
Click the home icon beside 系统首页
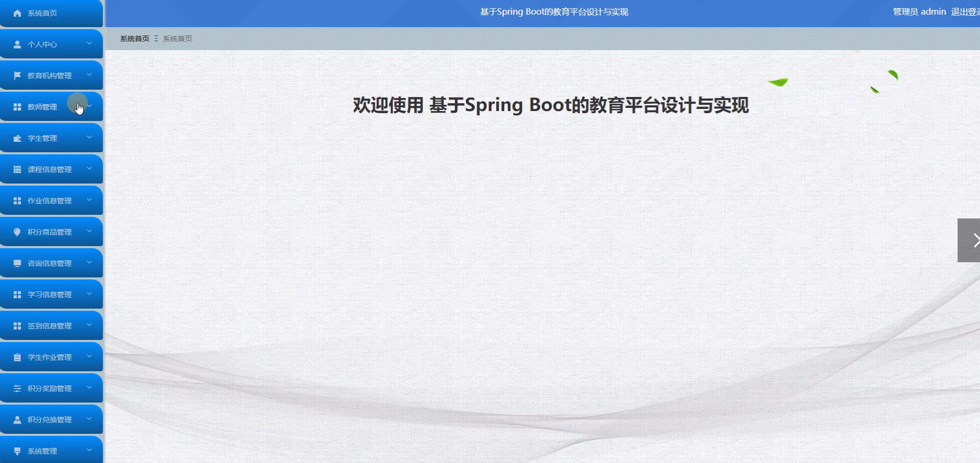17,13
